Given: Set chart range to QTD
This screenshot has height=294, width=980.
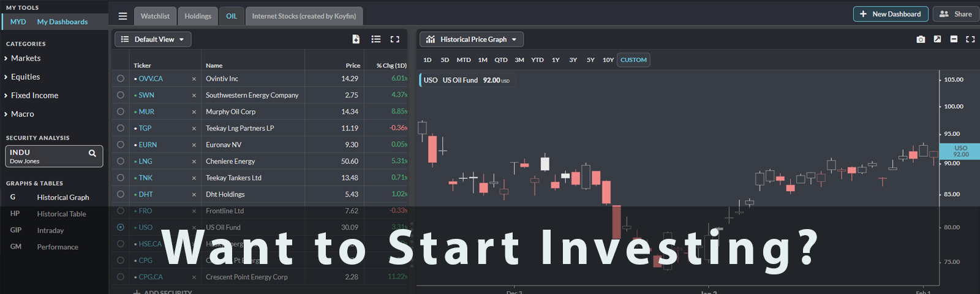Looking at the screenshot, I should [501, 60].
